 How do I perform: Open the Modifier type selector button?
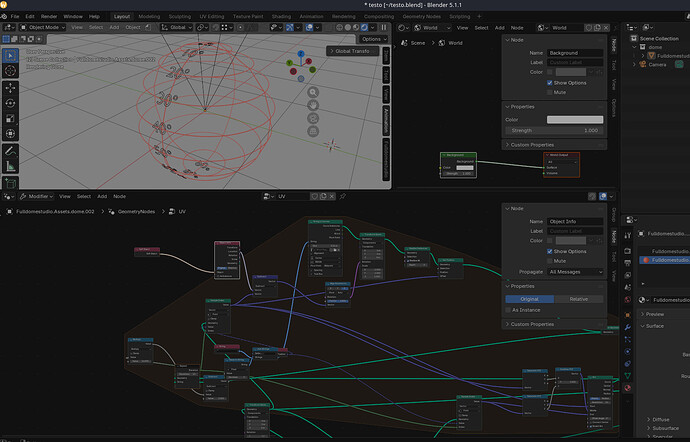click(x=37, y=196)
